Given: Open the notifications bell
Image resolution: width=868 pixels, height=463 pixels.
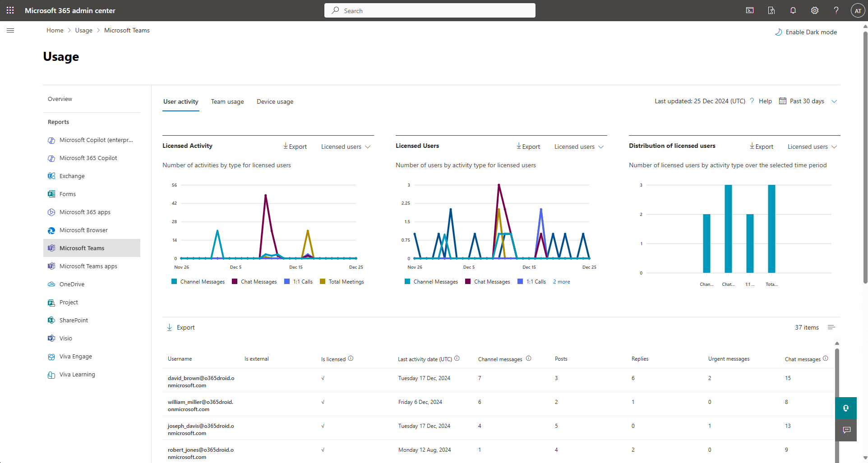Looking at the screenshot, I should click(793, 10).
